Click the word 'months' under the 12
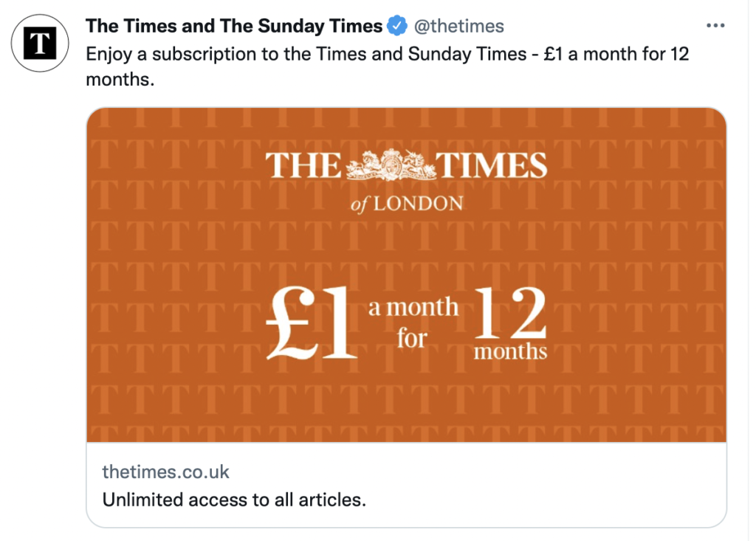Image resolution: width=756 pixels, height=541 pixels. click(x=510, y=351)
